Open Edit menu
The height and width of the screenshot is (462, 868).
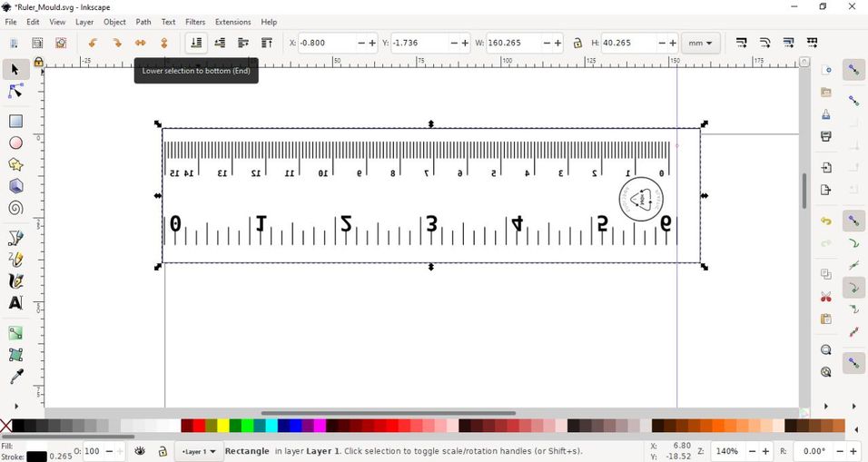point(33,22)
